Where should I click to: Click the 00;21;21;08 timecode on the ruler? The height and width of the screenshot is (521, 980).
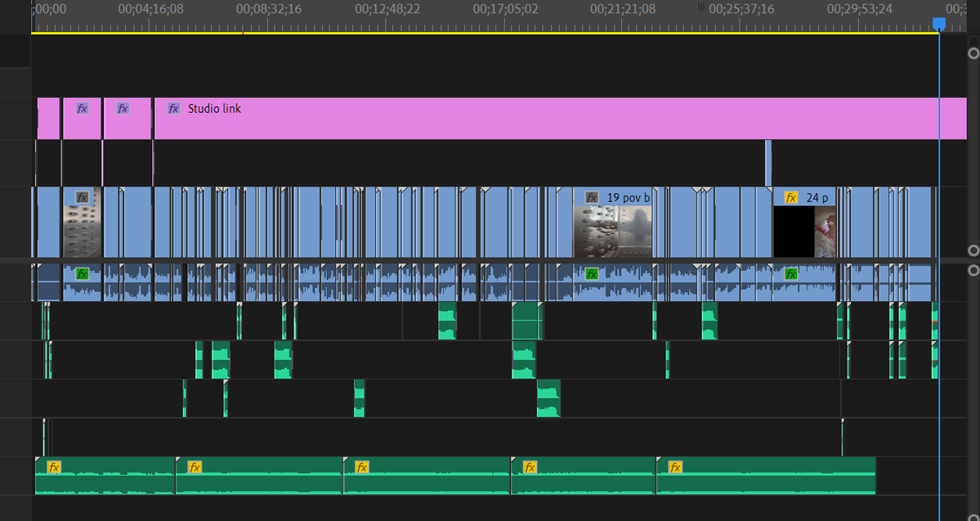coord(624,9)
